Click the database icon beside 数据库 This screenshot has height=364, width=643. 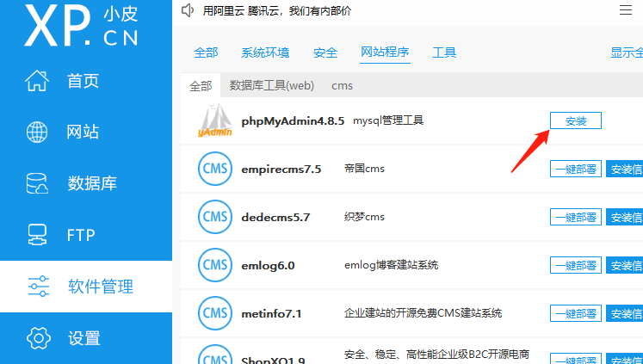[x=37, y=183]
